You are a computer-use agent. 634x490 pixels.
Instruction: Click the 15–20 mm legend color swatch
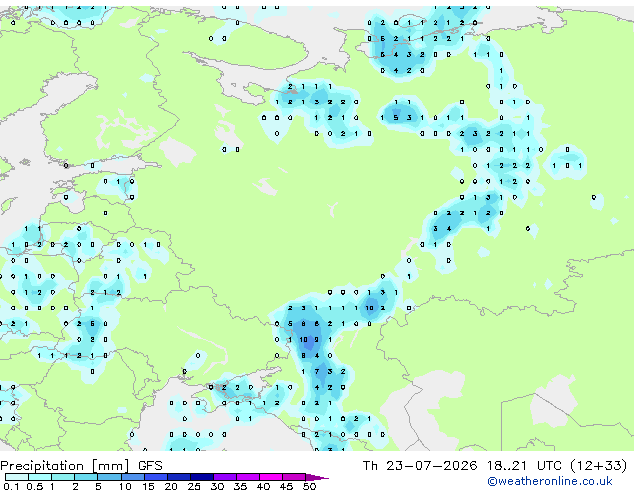click(156, 477)
